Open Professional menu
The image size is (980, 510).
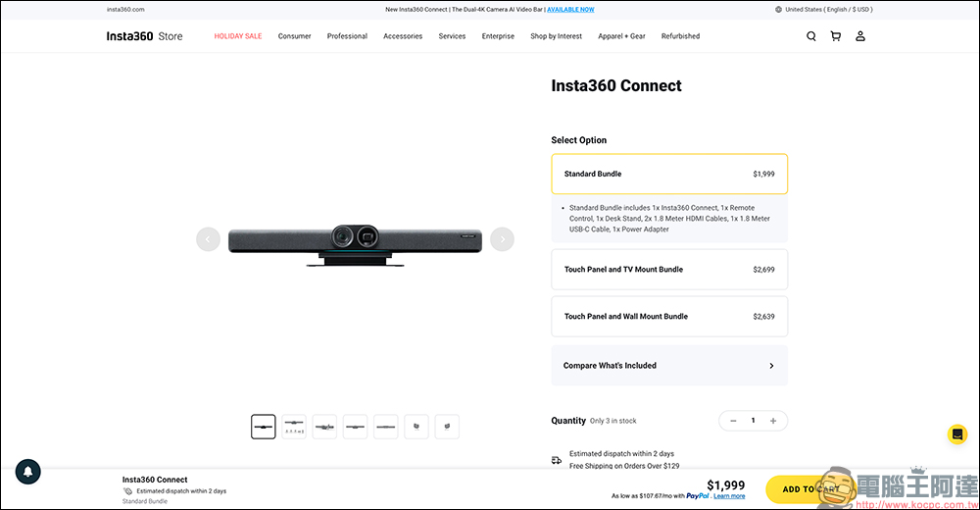pyautogui.click(x=347, y=36)
